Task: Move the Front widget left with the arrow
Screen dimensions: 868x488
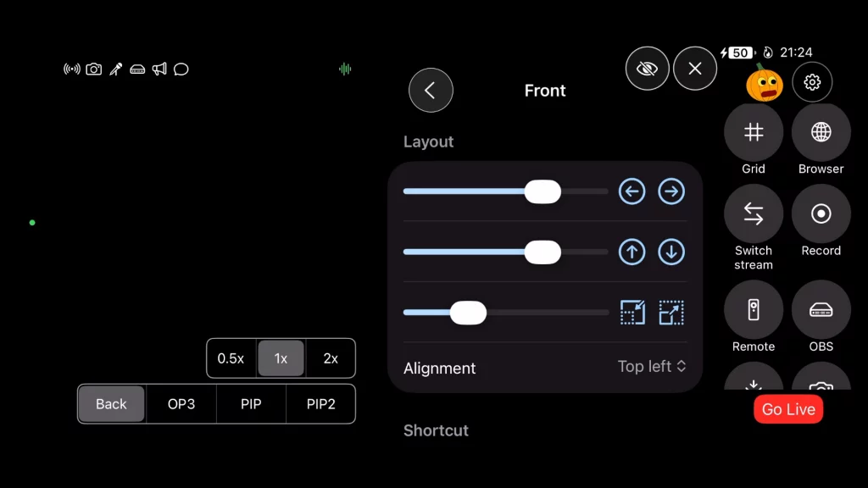Action: coord(632,191)
